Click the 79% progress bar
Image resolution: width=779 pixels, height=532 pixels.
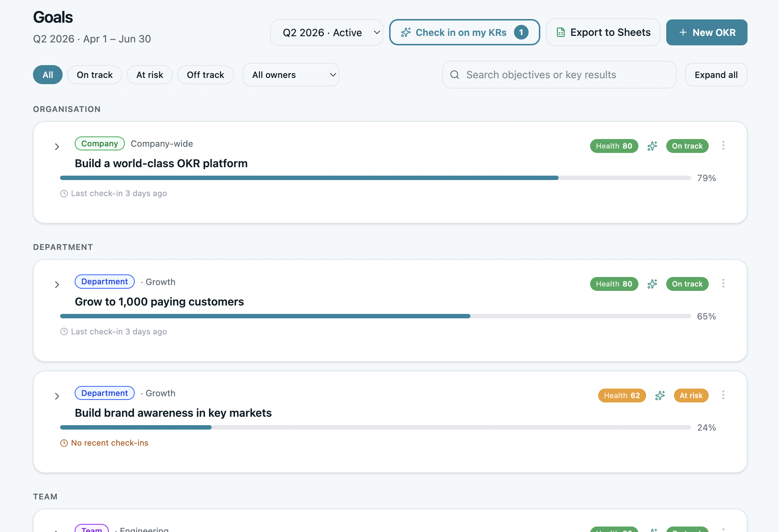pyautogui.click(x=375, y=178)
